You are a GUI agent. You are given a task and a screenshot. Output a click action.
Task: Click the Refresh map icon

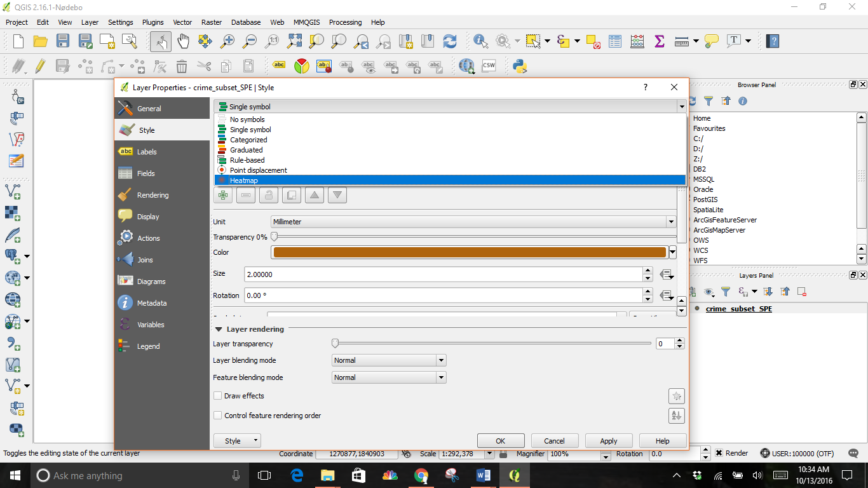pyautogui.click(x=450, y=41)
